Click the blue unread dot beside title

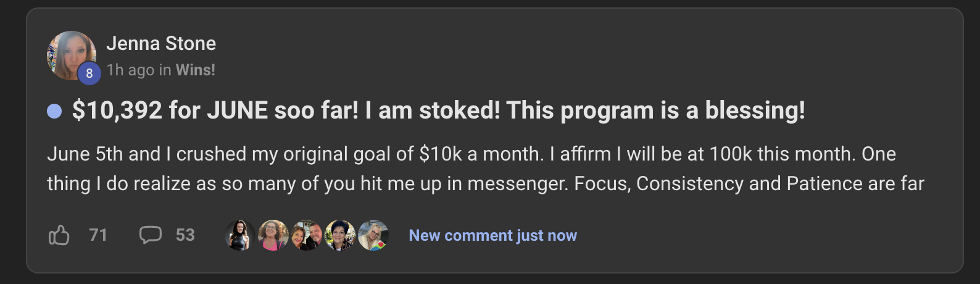pyautogui.click(x=54, y=111)
